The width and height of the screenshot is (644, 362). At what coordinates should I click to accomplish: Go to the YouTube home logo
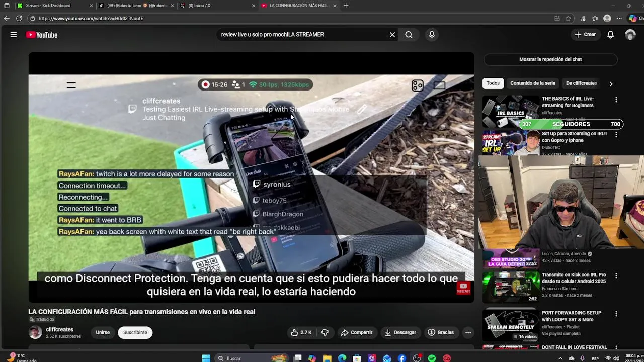[x=42, y=35]
